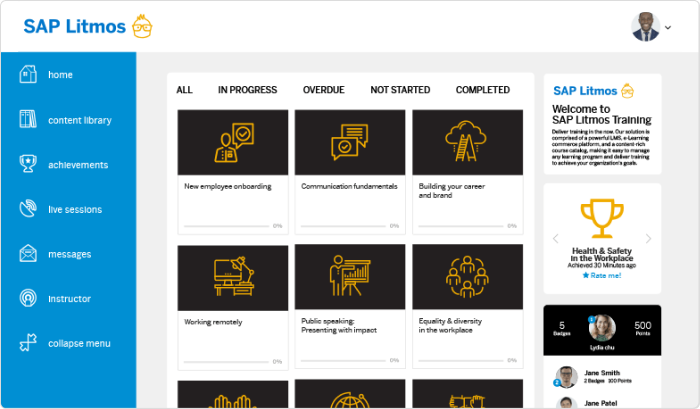Click the Communication fundamentals chat bubbles image

point(350,142)
